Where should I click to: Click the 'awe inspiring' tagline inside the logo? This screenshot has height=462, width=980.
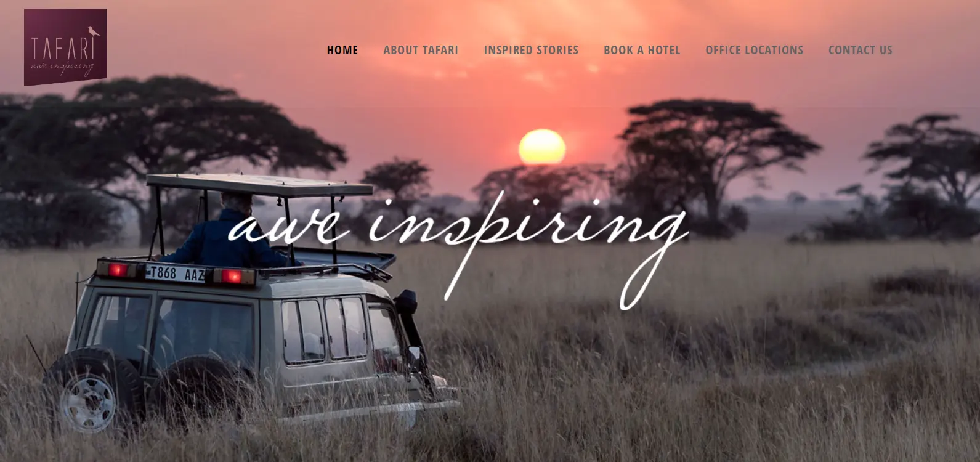click(x=62, y=67)
